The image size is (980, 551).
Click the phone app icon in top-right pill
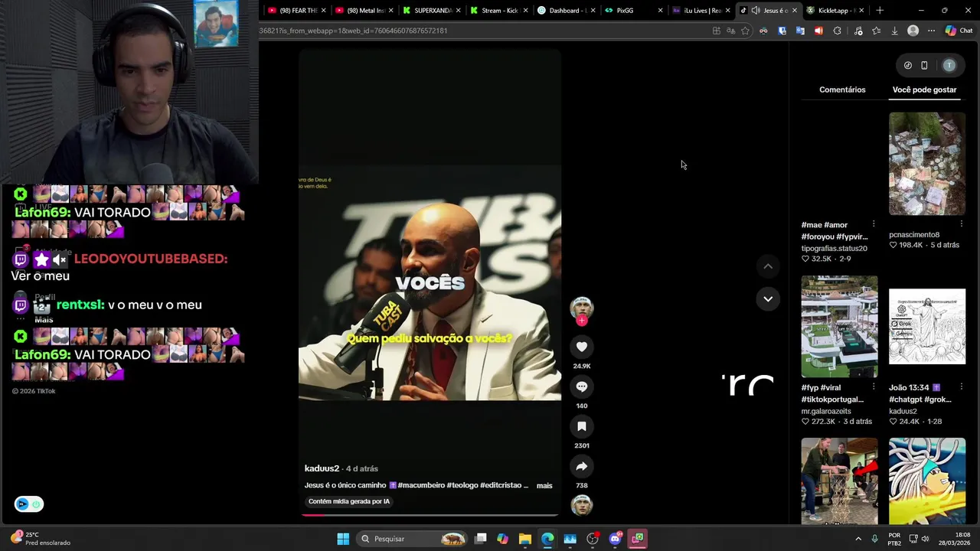point(924,66)
